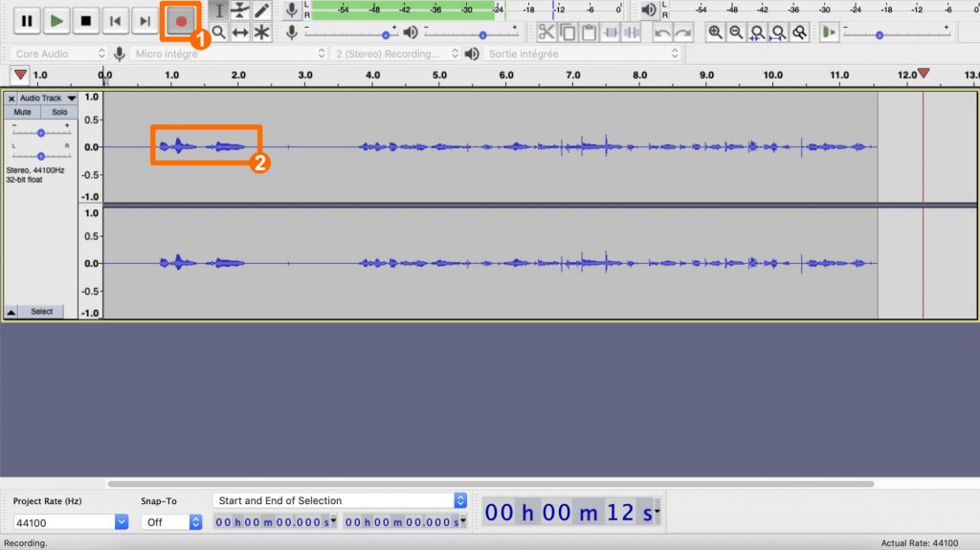
Task: Stop the recording with the Stop button
Action: pyautogui.click(x=86, y=20)
